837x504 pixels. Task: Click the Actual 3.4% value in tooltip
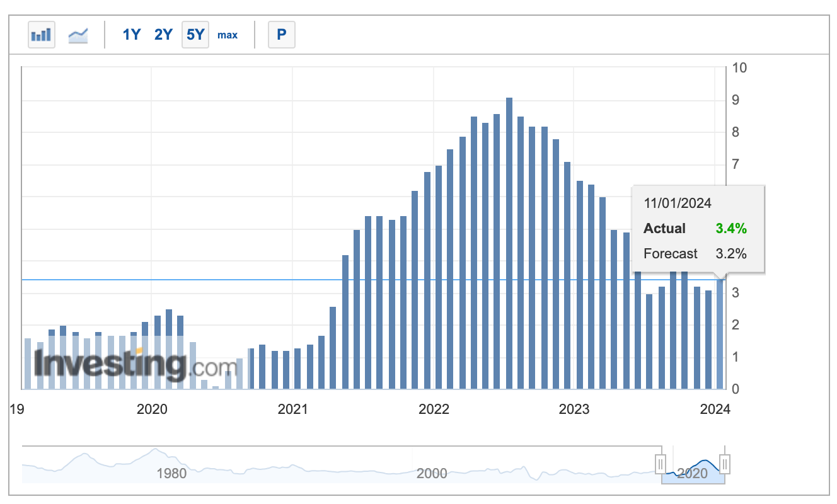[731, 229]
